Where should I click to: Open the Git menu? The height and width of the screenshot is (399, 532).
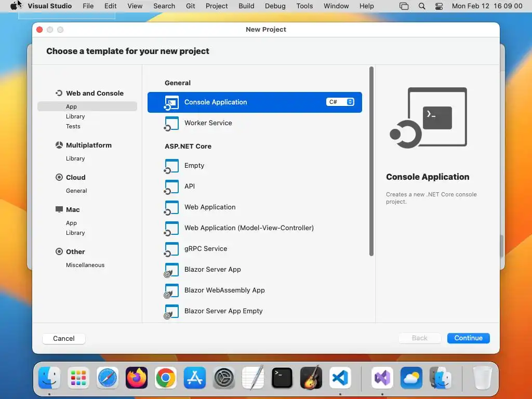(190, 6)
